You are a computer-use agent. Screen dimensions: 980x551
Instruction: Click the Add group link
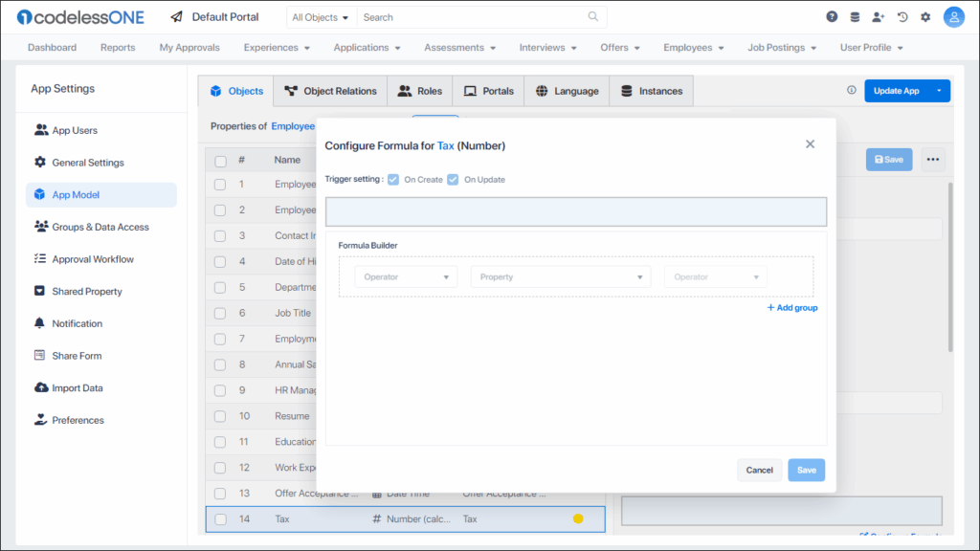coord(792,308)
